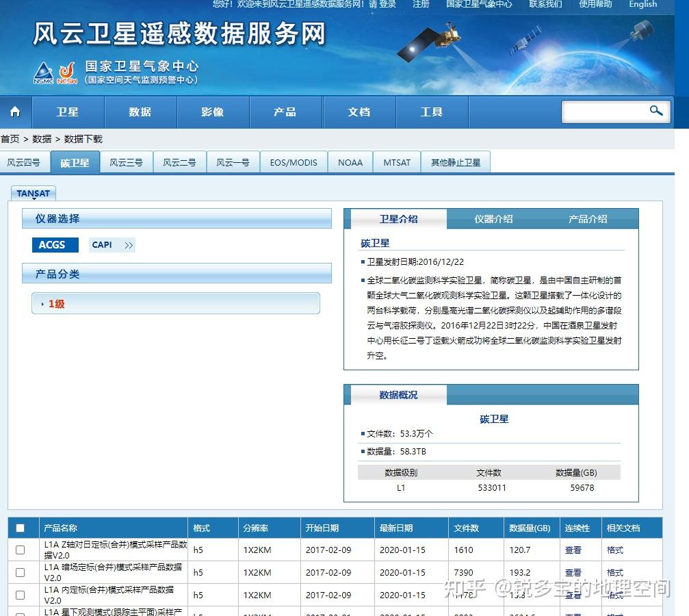Open the 数据 menu
Image resolution: width=689 pixels, height=616 pixels.
click(x=140, y=112)
